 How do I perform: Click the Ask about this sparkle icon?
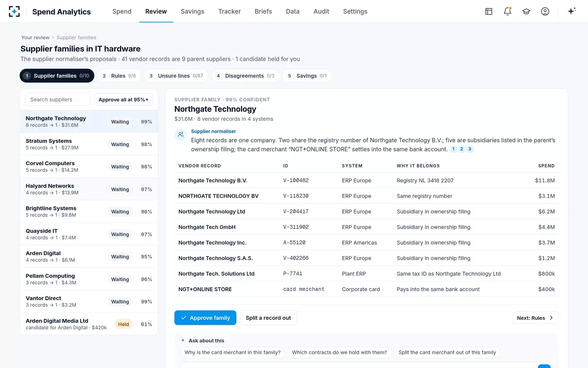183,340
